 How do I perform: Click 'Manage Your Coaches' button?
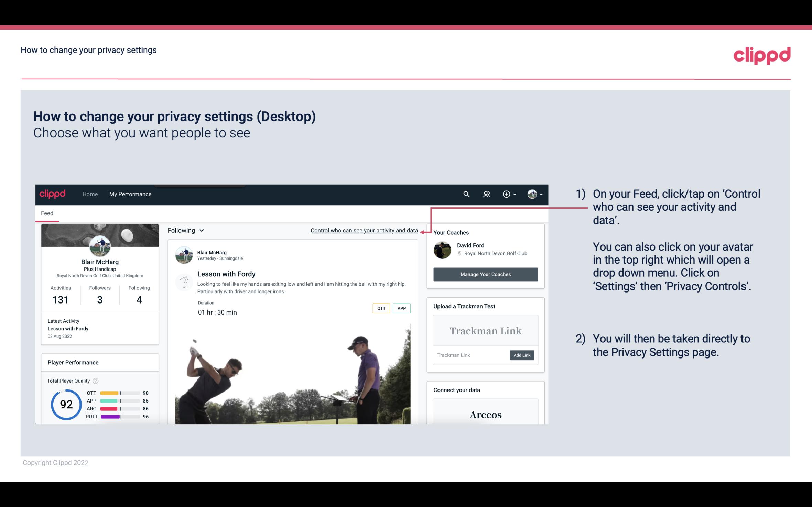click(485, 274)
